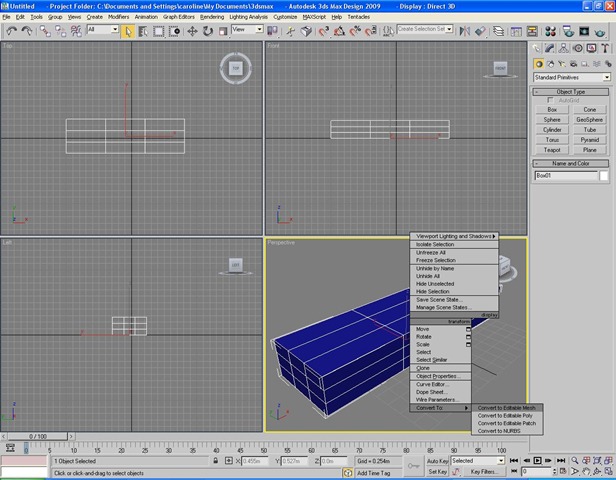Toggle Window/Crossing selection mode icon
Screen dimensions: 616x480
174,31
